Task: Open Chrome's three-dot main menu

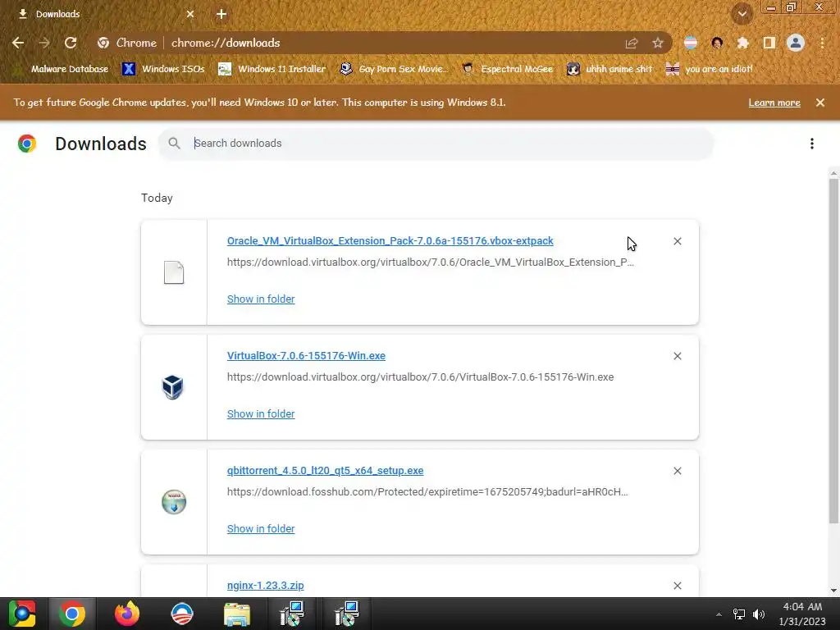Action: click(822, 43)
